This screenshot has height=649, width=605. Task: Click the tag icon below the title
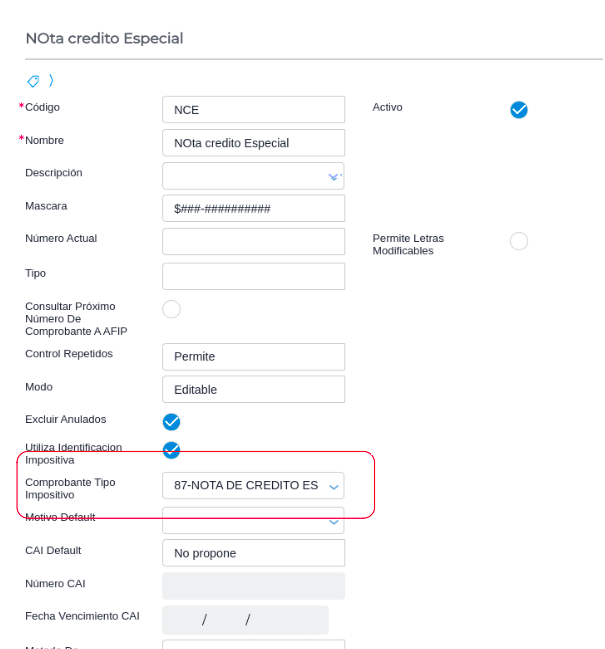click(33, 80)
